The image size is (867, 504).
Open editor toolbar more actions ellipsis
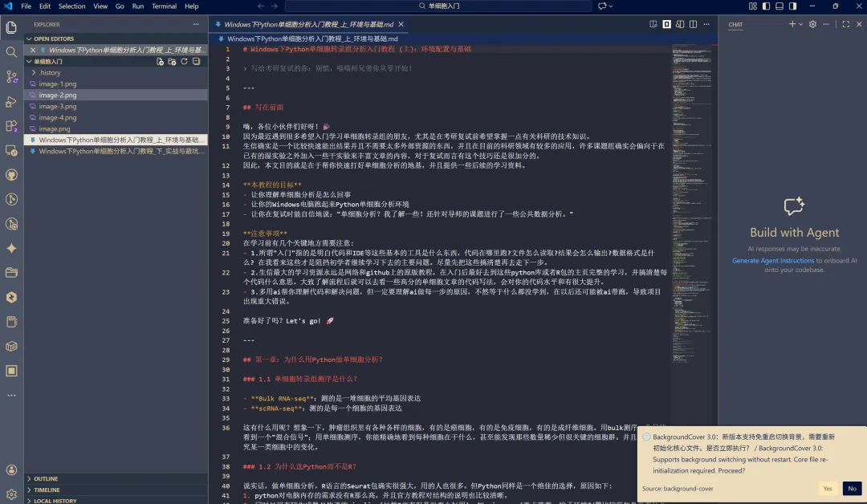pyautogui.click(x=706, y=24)
